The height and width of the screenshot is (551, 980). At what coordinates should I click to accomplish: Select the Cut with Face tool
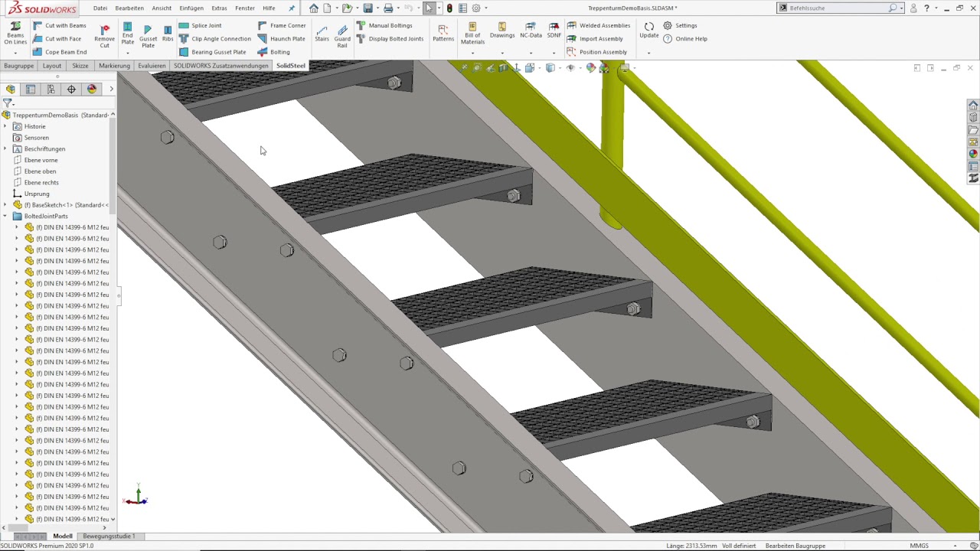[57, 38]
